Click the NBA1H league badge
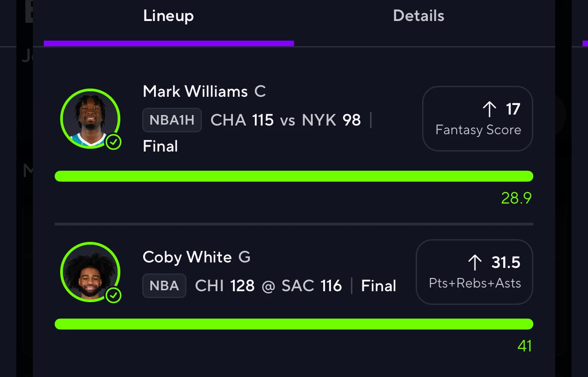588x377 pixels. click(172, 120)
